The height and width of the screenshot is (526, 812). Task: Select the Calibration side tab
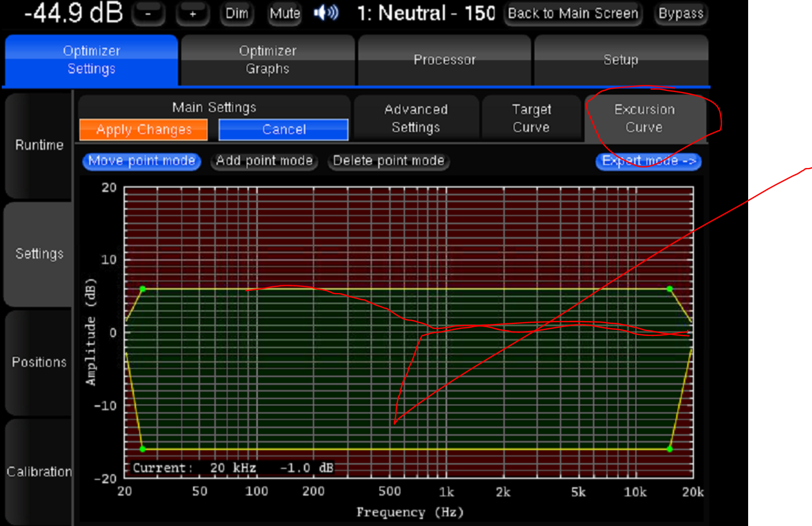coord(39,471)
